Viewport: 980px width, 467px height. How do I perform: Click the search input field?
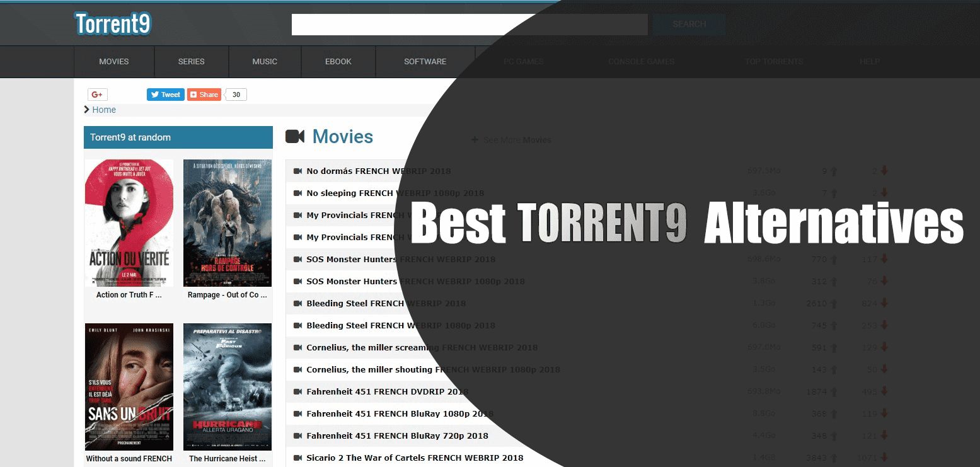point(470,25)
